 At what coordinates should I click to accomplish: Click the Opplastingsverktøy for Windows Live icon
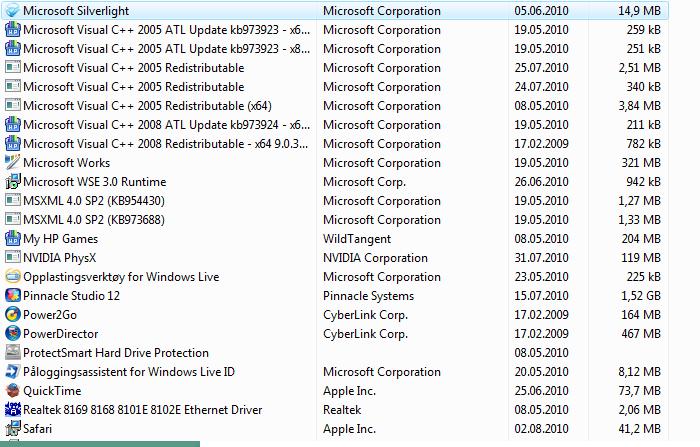pyautogui.click(x=13, y=276)
